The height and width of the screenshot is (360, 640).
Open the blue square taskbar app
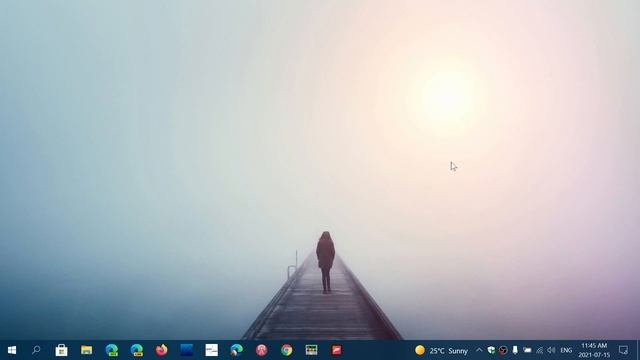187,350
